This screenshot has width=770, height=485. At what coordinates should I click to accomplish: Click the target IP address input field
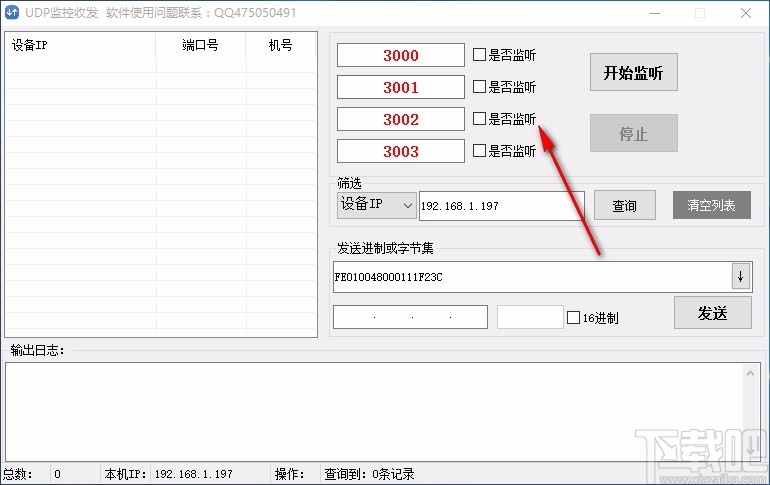click(411, 317)
